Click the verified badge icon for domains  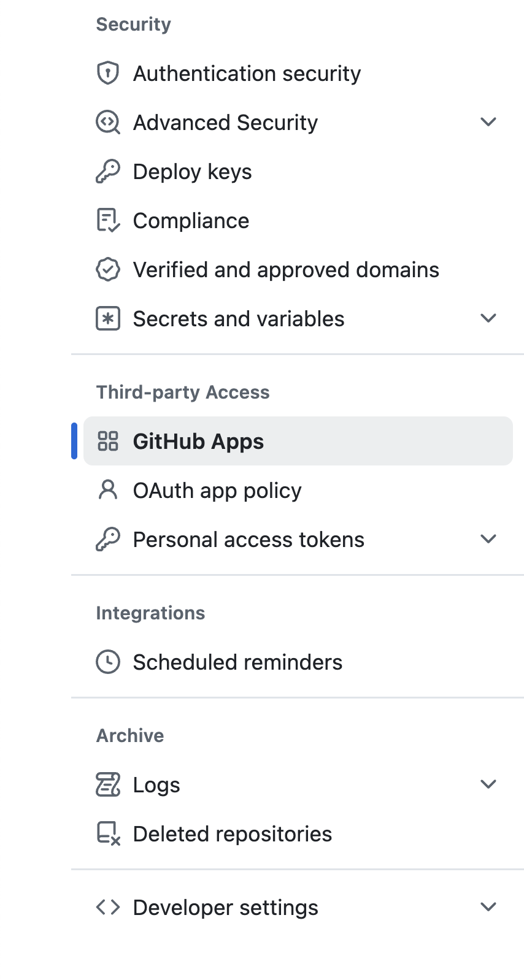[x=108, y=269]
